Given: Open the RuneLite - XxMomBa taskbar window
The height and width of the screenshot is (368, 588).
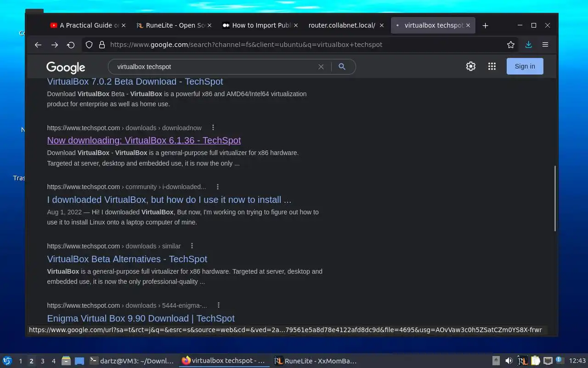Looking at the screenshot, I should pos(316,361).
